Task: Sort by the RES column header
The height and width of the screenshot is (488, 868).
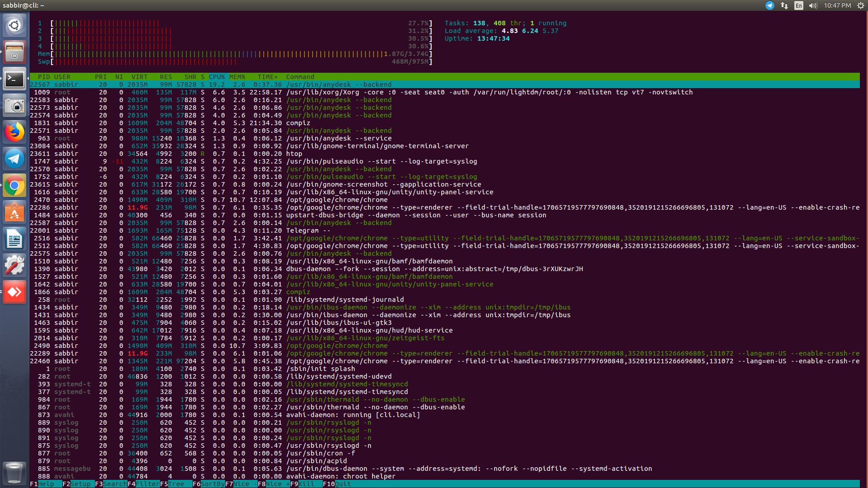Action: [x=165, y=77]
